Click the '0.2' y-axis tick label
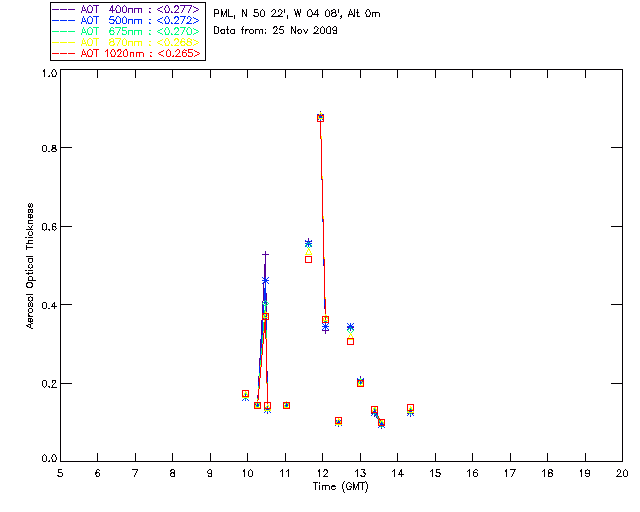The image size is (640, 512). point(49,384)
